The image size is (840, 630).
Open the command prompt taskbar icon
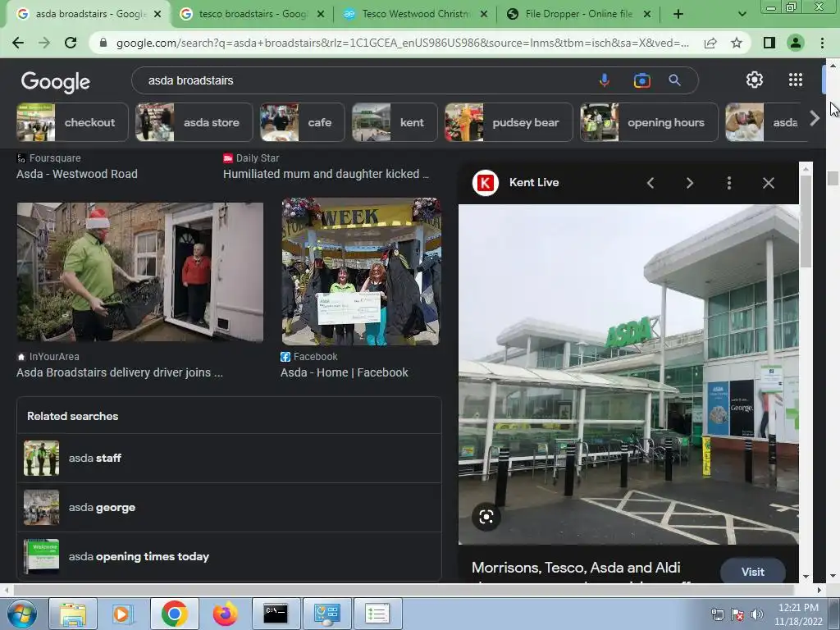pos(276,614)
